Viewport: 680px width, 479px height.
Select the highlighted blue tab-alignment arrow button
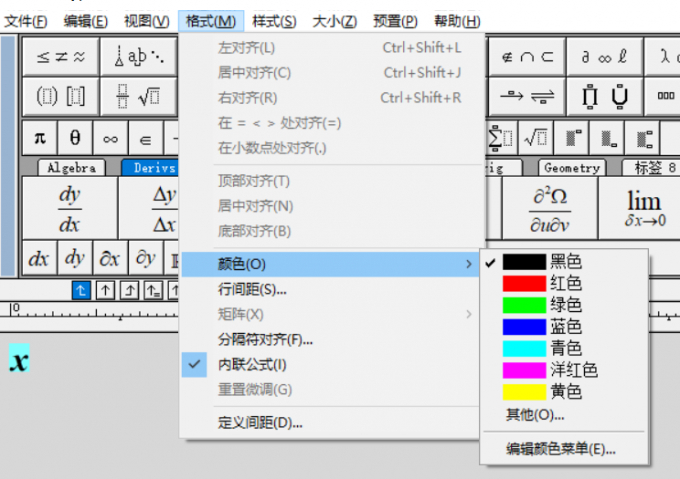[x=81, y=290]
